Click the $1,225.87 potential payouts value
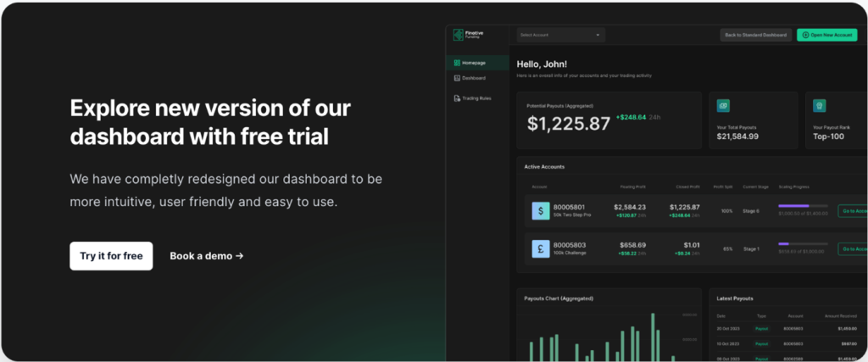 click(x=569, y=124)
